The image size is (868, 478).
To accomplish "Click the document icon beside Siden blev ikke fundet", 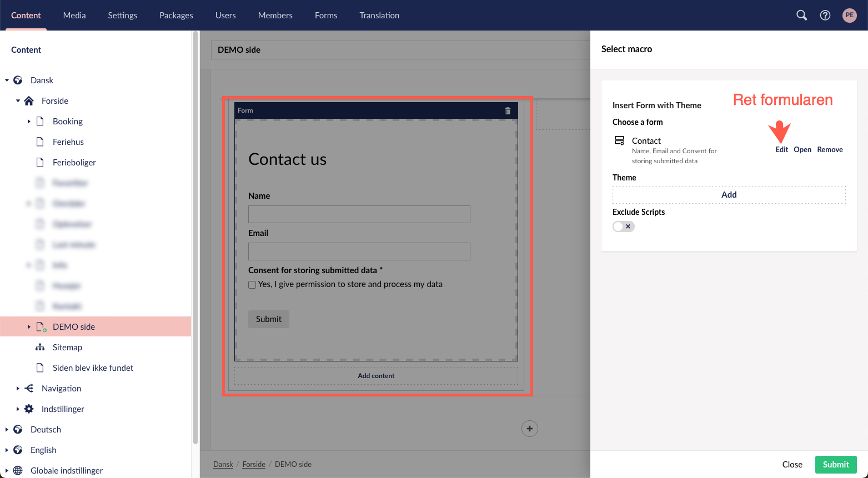I will (40, 368).
